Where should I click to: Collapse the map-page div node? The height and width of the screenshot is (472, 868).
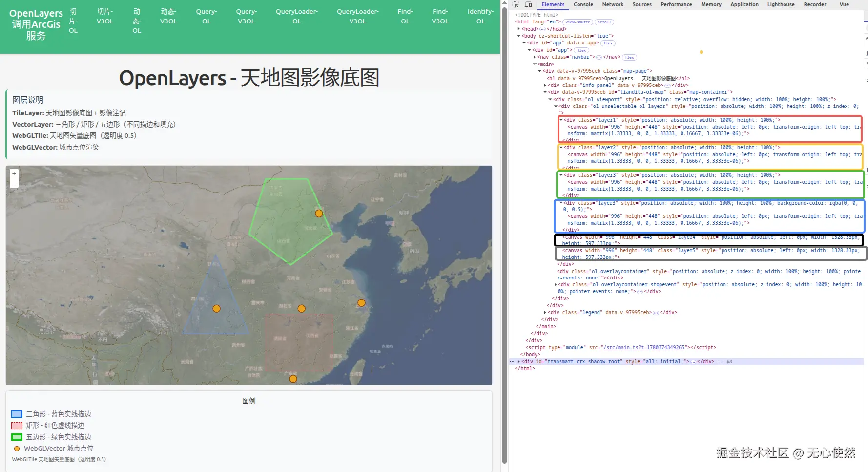tap(540, 71)
